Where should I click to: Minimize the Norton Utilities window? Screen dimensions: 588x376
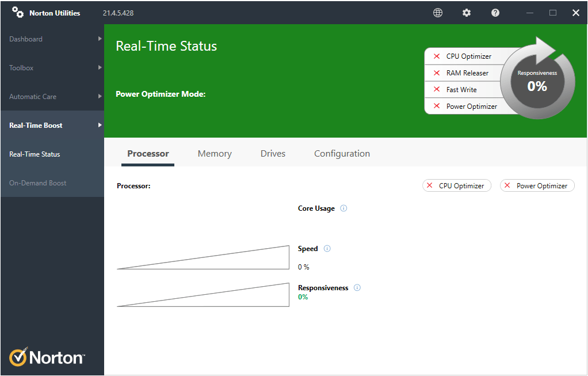[530, 13]
